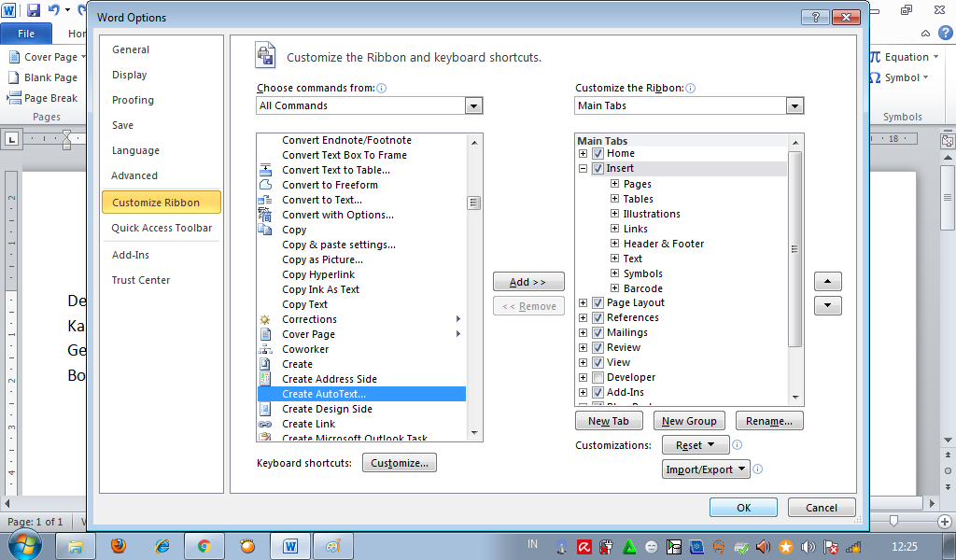Uncheck the Insert tab checkbox
Screen dimensions: 956x560
tap(597, 169)
